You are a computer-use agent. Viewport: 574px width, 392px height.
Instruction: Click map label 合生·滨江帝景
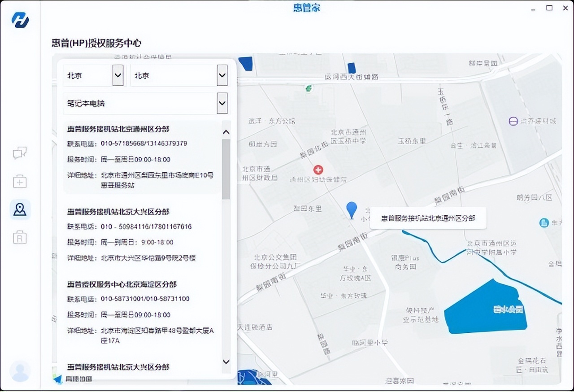[473, 145]
